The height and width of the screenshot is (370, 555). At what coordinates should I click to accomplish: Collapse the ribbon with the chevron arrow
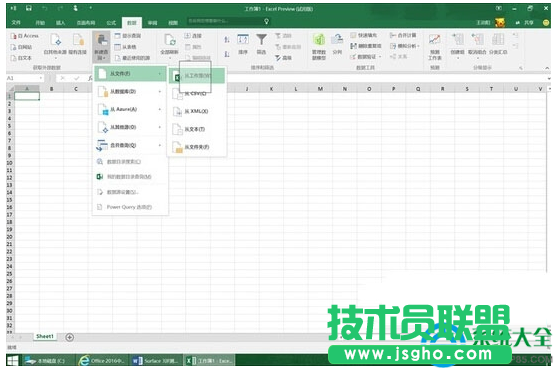coord(547,68)
